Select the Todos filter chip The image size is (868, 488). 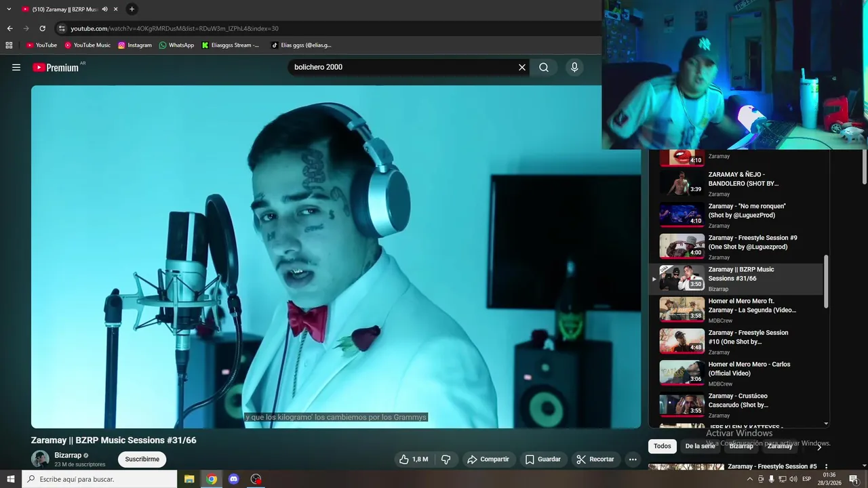663,446
